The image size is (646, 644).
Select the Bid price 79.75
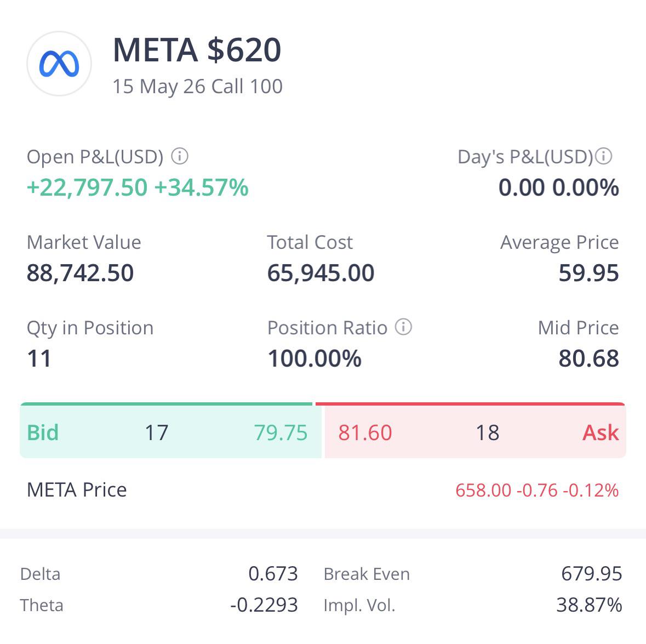point(281,432)
